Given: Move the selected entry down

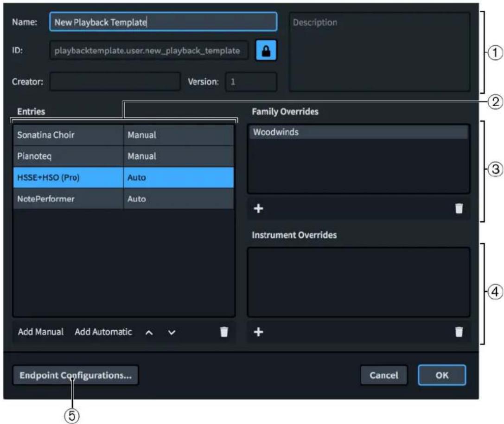Looking at the screenshot, I should 172,332.
